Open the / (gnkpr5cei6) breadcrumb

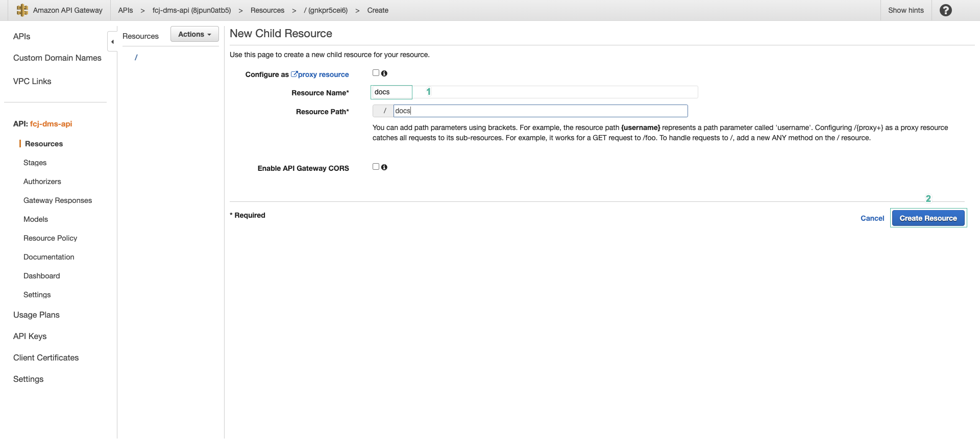pos(326,10)
